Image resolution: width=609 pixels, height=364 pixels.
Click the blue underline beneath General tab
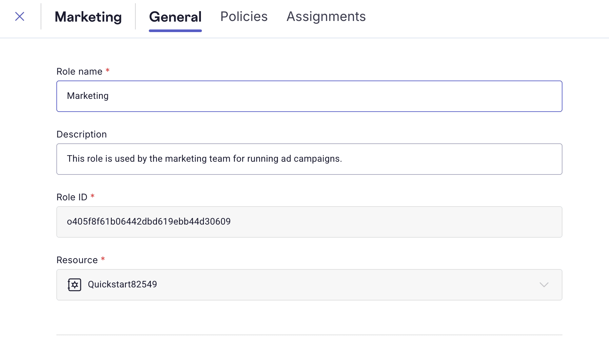click(175, 31)
